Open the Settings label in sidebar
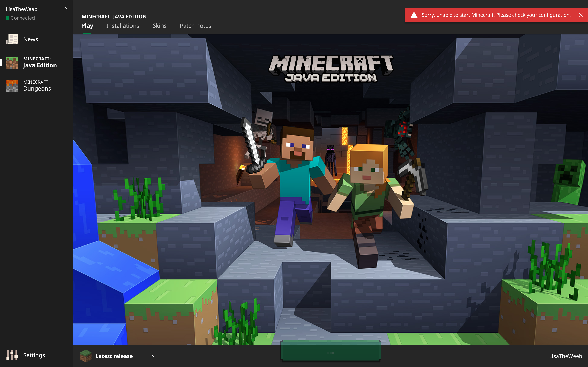Image resolution: width=588 pixels, height=367 pixels. click(x=34, y=355)
